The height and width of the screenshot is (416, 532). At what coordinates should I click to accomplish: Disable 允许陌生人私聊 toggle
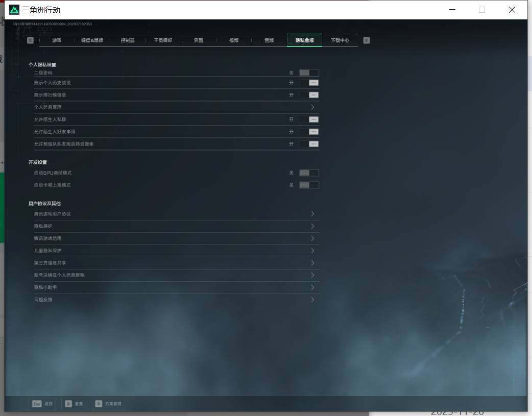(x=309, y=119)
